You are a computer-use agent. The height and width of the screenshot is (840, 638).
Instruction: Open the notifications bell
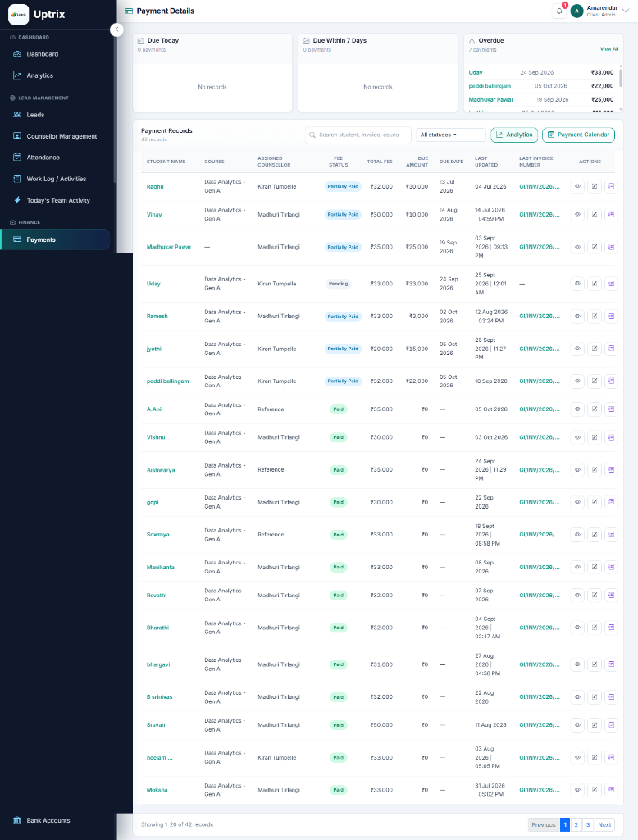(559, 11)
